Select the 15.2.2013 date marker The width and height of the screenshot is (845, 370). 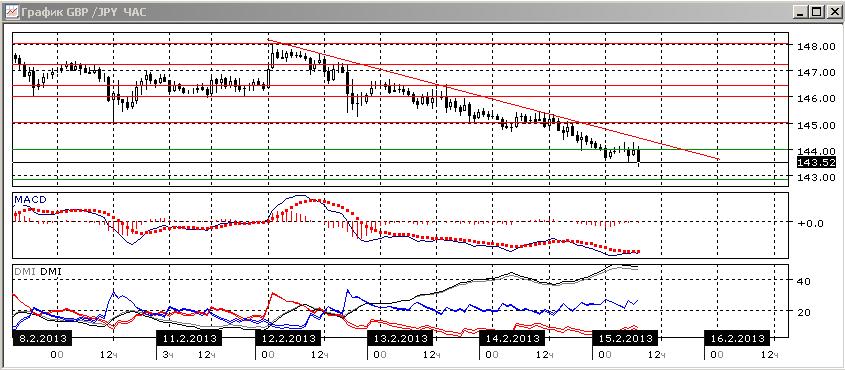(625, 339)
